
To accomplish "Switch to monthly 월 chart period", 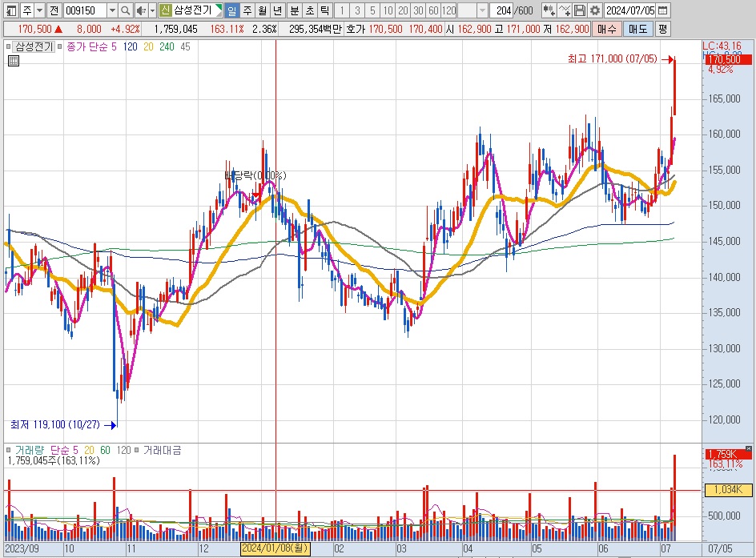I will (263, 10).
